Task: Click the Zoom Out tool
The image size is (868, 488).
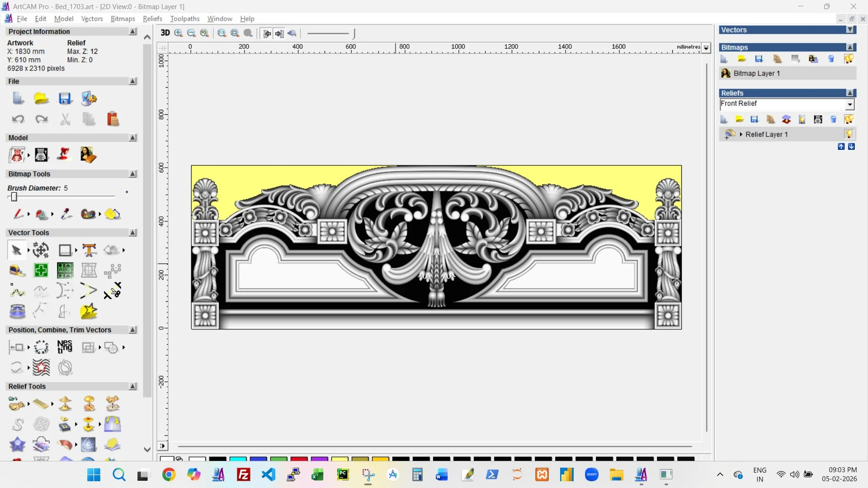Action: (x=191, y=33)
